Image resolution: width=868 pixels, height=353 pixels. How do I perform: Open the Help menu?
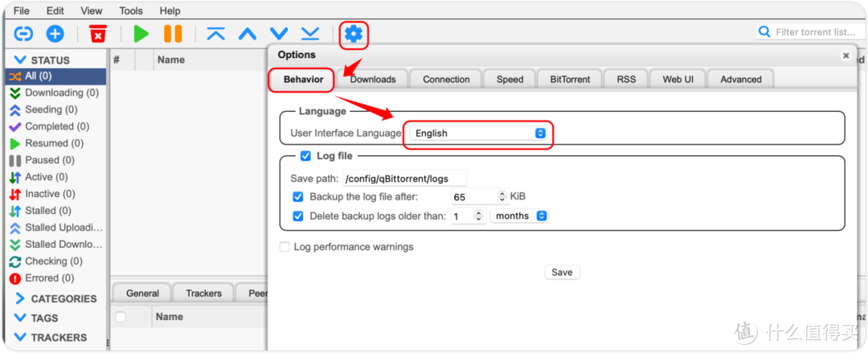tap(170, 10)
